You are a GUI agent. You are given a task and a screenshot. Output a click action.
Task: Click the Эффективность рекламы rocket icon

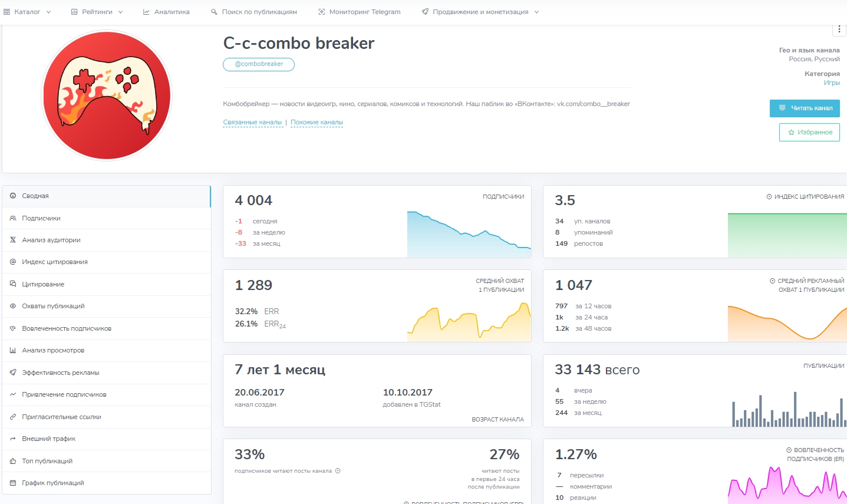[x=13, y=373]
